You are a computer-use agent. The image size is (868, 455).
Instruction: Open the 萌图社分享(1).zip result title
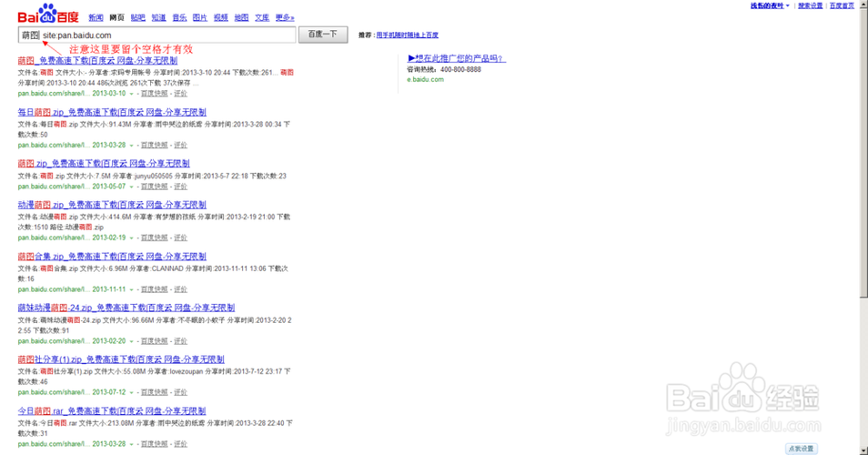(121, 359)
